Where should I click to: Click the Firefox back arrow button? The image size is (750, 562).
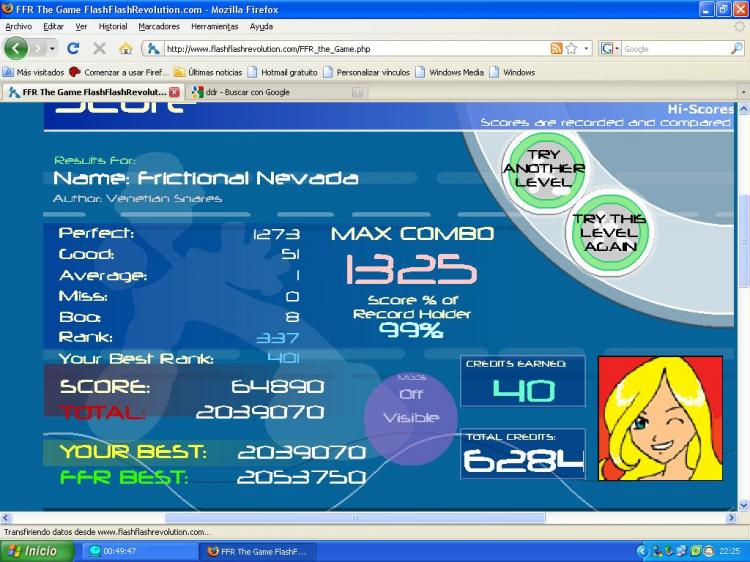click(x=16, y=48)
